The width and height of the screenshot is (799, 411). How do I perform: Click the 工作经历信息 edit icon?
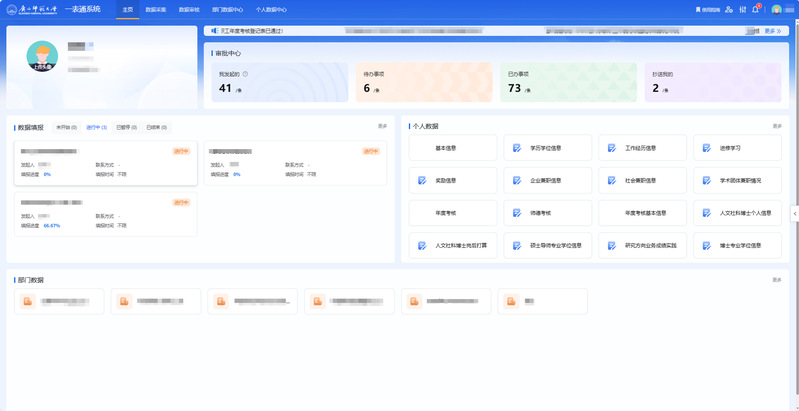pos(612,148)
